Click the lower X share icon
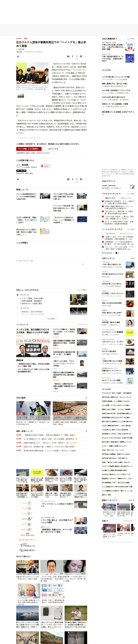 [77, 179]
